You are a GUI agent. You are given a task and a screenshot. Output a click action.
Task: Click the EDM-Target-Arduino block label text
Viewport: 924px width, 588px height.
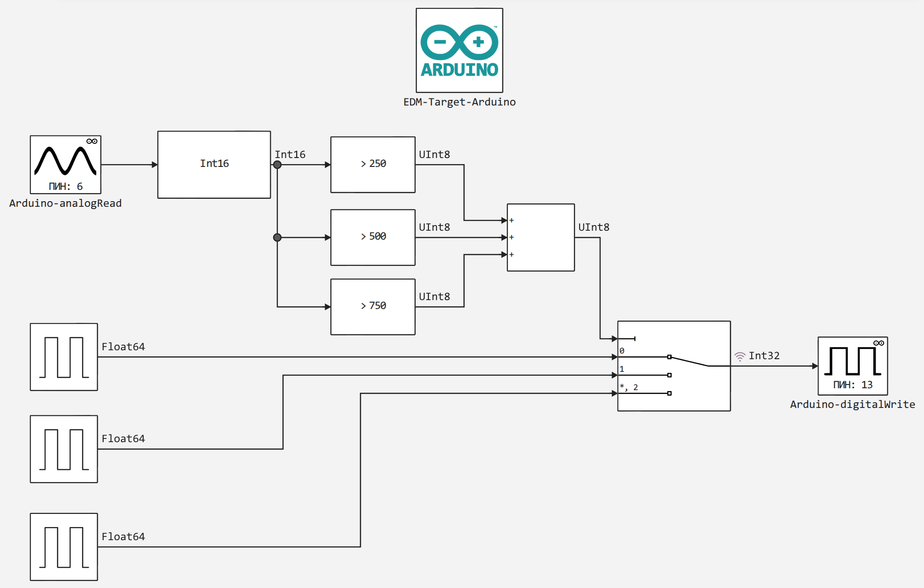[459, 102]
